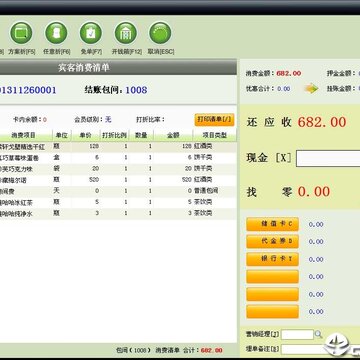This screenshot has height=360, width=360.
Task: Choose the 代金券 D voucher button
Action: [272, 241]
